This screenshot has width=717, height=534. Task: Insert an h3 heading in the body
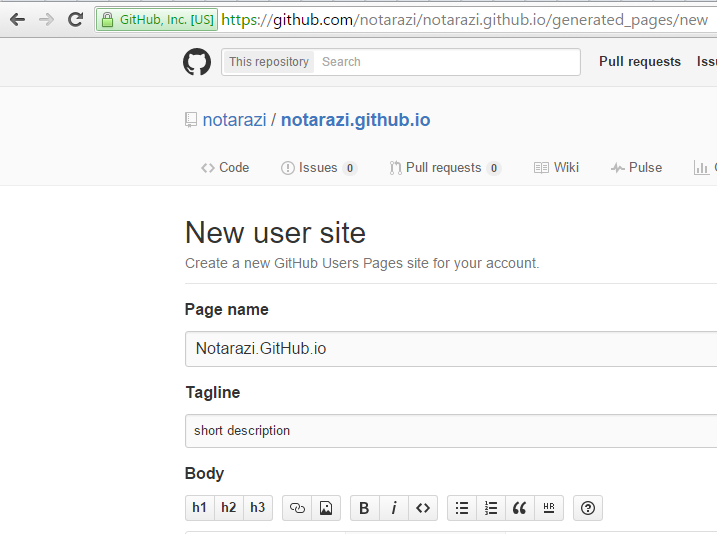(x=258, y=508)
